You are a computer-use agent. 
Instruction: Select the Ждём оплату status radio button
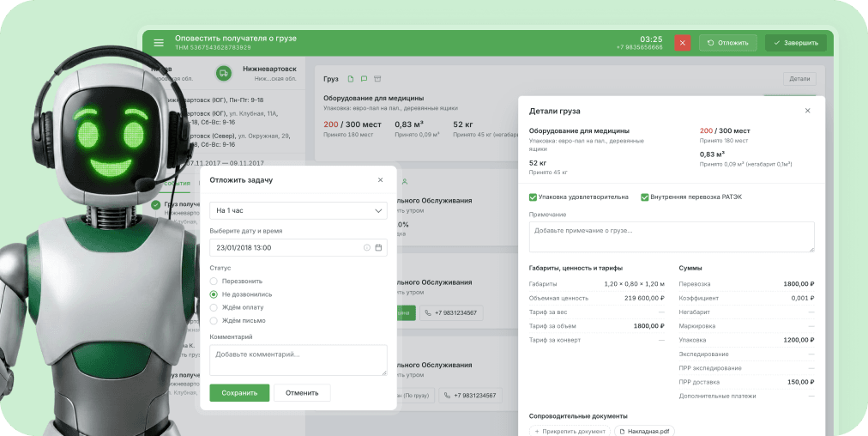coord(214,307)
